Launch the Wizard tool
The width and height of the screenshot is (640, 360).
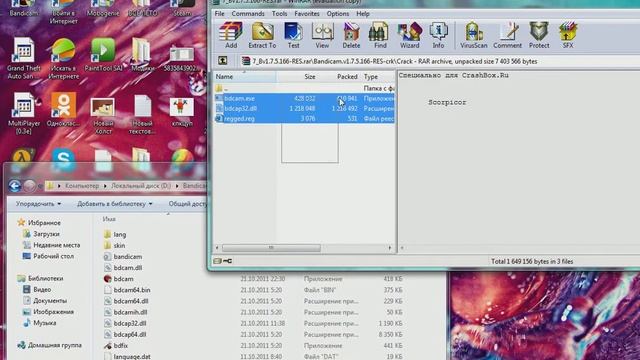409,36
